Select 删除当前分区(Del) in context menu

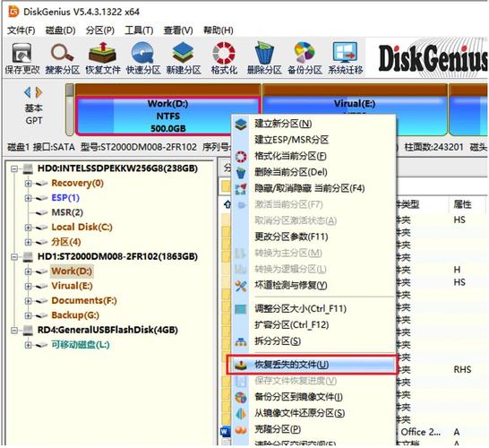313,172
